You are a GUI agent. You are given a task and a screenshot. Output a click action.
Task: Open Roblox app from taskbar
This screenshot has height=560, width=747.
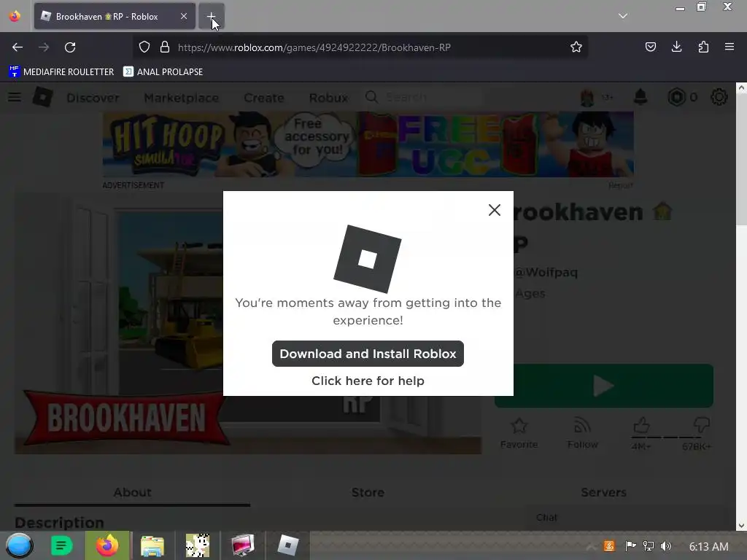[287, 545]
